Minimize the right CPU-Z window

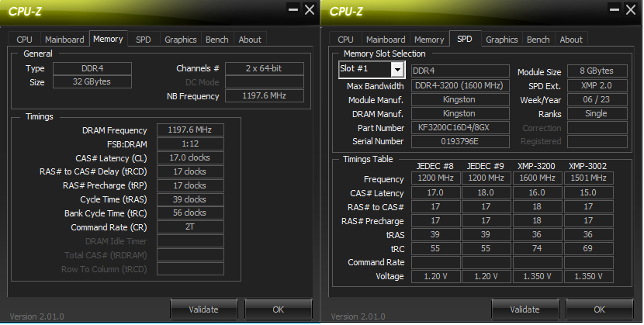pos(615,9)
